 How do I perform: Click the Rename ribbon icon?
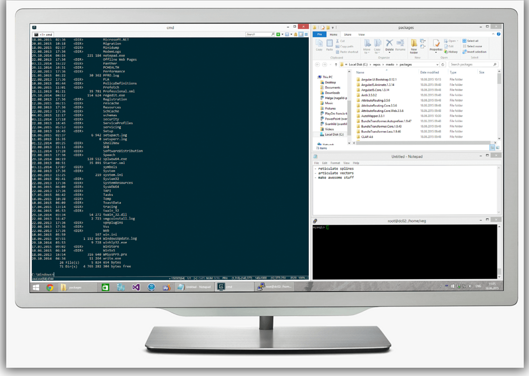[x=400, y=44]
